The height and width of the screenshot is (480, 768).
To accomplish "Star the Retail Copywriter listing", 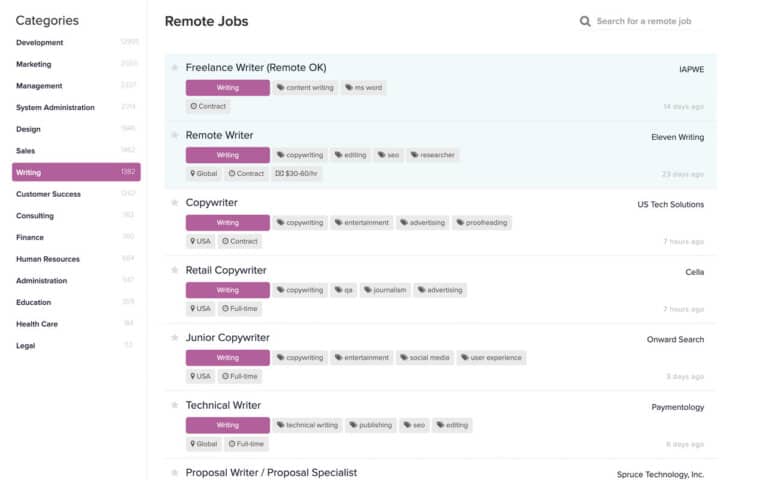I will [x=175, y=271].
